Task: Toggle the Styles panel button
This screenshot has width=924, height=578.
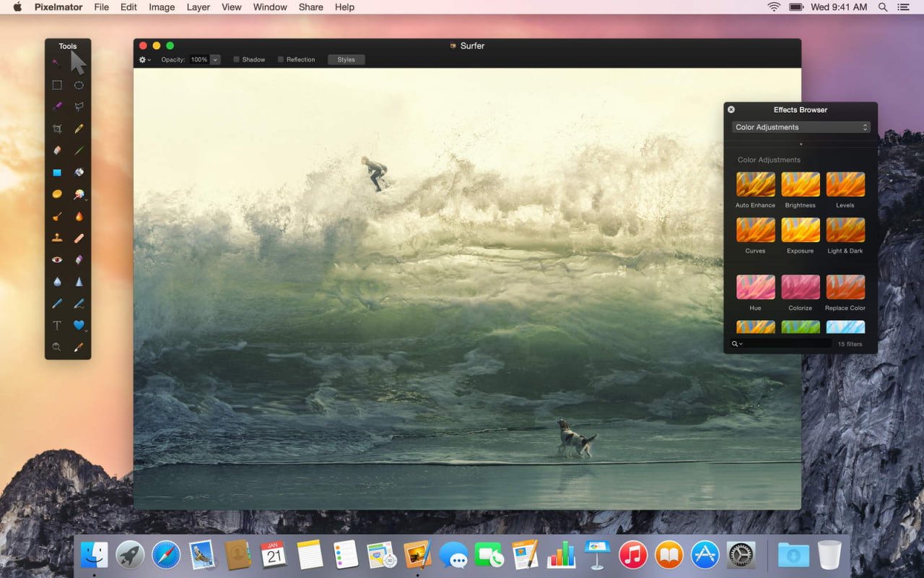Action: 346,59
